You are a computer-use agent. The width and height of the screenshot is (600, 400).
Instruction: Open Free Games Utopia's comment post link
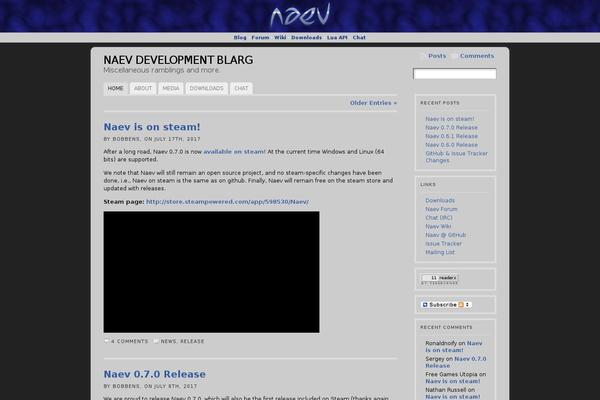point(453,381)
